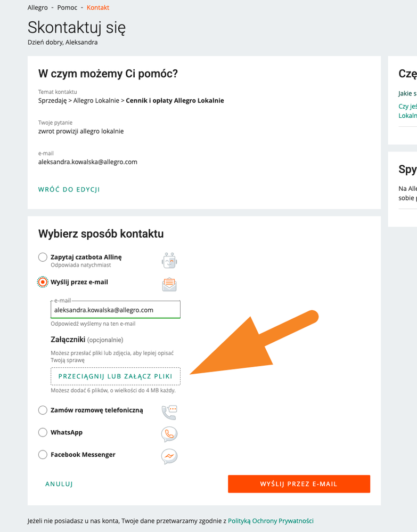Click the Załączniki attachments heading
The image size is (417, 532).
tap(68, 339)
